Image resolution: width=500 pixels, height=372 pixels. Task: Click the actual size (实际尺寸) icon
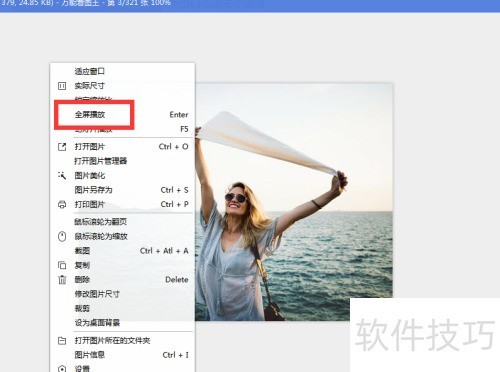tap(62, 86)
